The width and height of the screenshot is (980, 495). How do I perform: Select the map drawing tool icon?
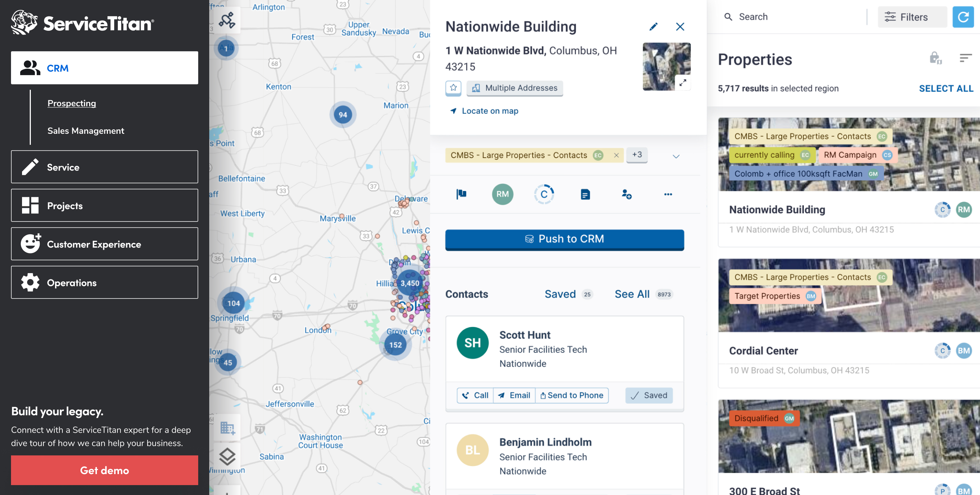coord(227,20)
